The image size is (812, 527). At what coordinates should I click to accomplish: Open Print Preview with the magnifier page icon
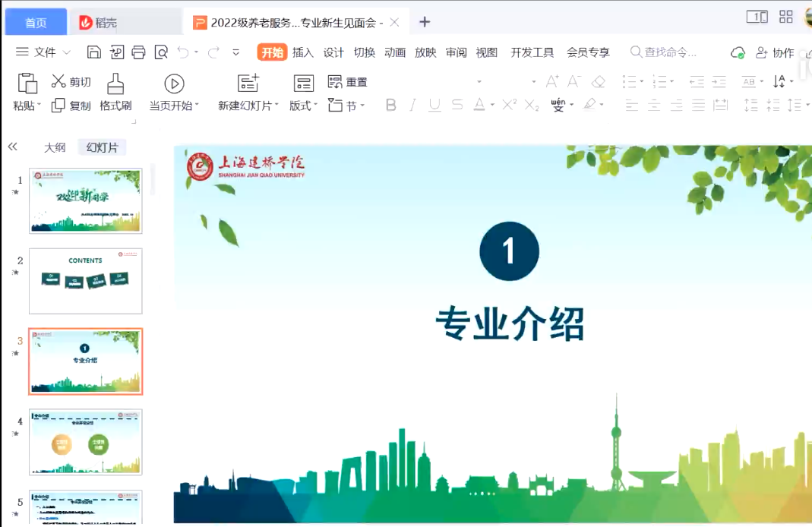pyautogui.click(x=160, y=52)
